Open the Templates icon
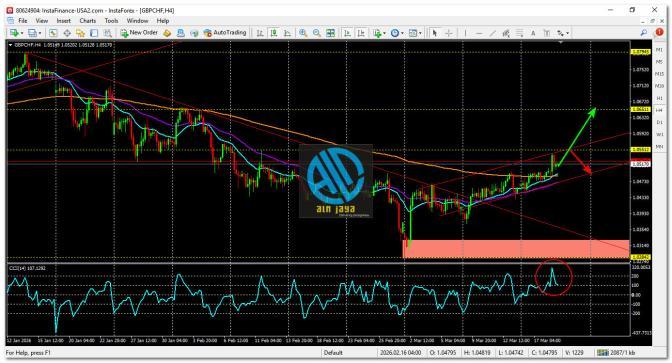Screen dimensions: 672x363 (413, 33)
